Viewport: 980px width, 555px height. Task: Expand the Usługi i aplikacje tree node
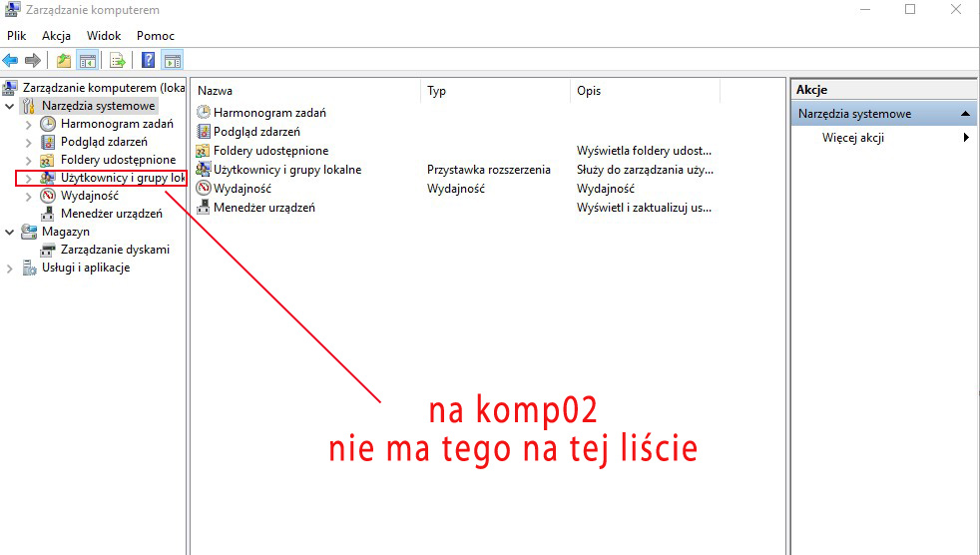click(x=9, y=269)
